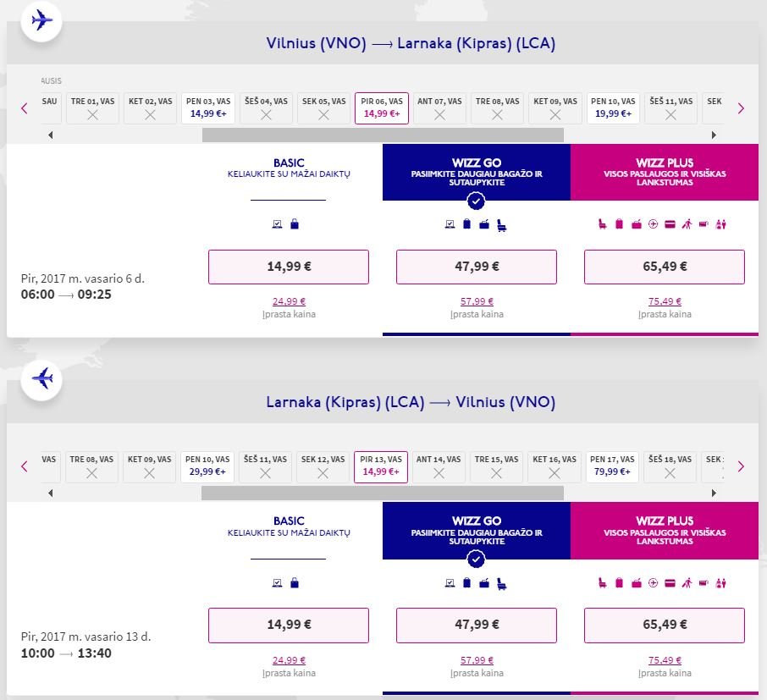
Task: Select outbound Basic fare 14,99 €
Action: [x=289, y=267]
